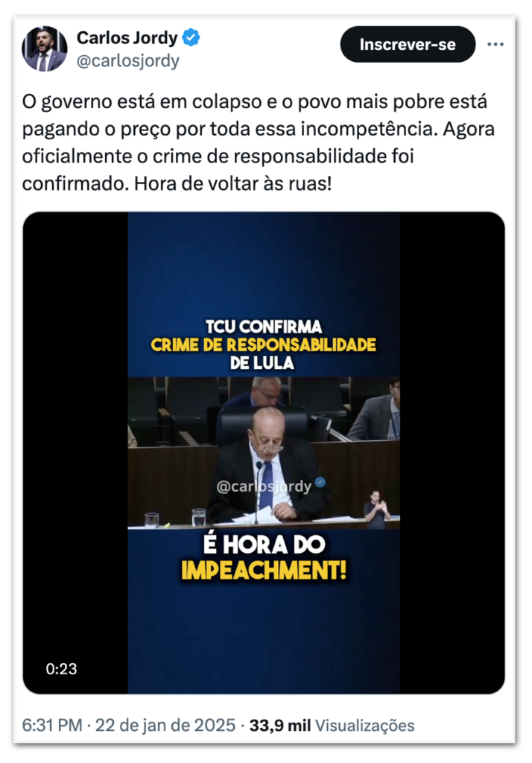The image size is (532, 763).
Task: Click the 0:23 video duration label
Action: tap(61, 668)
